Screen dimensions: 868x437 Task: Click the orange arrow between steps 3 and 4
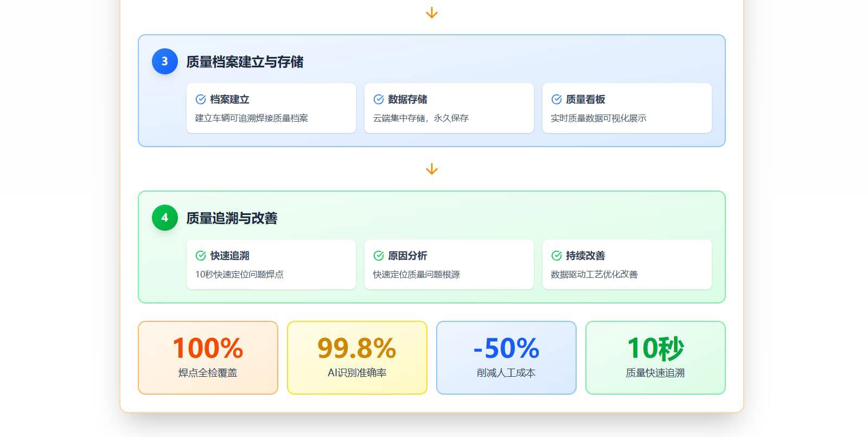tap(432, 169)
